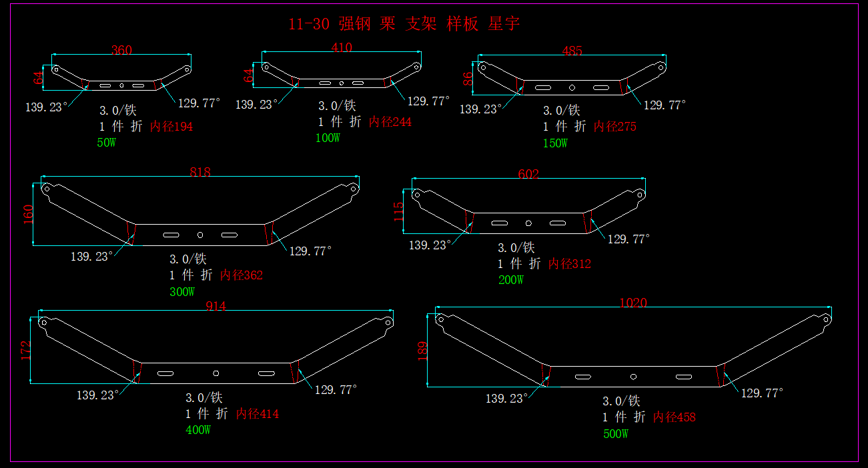Select the 189 height dimension text
This screenshot has width=868, height=468.
(422, 350)
